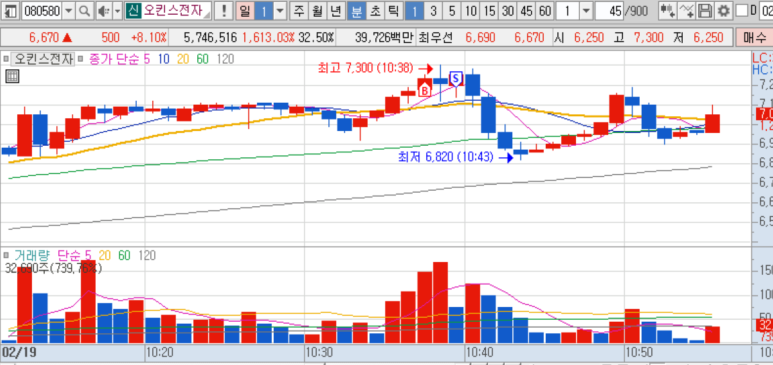Image resolution: width=773 pixels, height=365 pixels.
Task: Add a line indicator icon
Action: point(687,11)
